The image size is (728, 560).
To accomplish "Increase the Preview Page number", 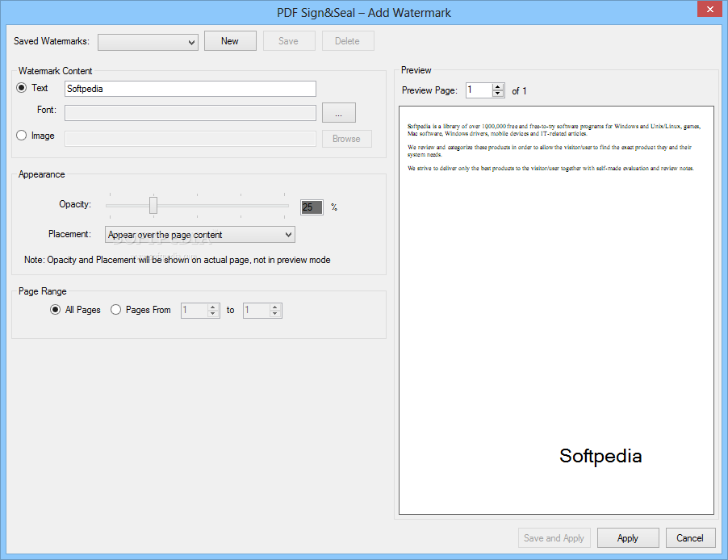I will 498,87.
